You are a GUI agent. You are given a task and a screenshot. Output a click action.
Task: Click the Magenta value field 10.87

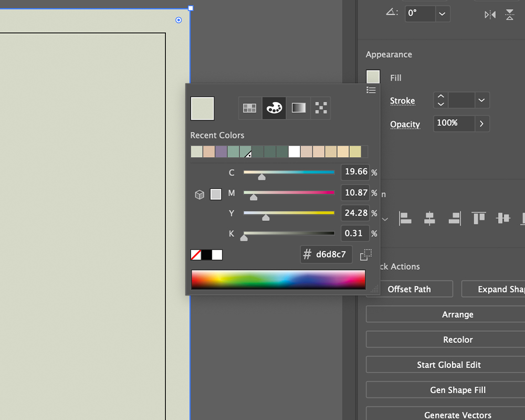355,193
